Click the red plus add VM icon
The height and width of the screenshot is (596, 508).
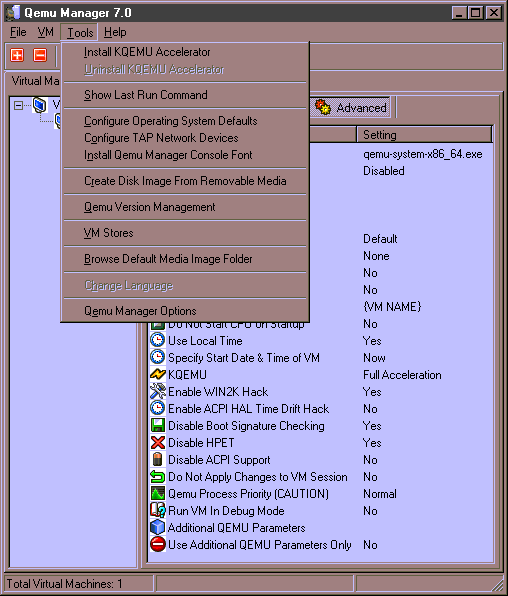pos(17,55)
